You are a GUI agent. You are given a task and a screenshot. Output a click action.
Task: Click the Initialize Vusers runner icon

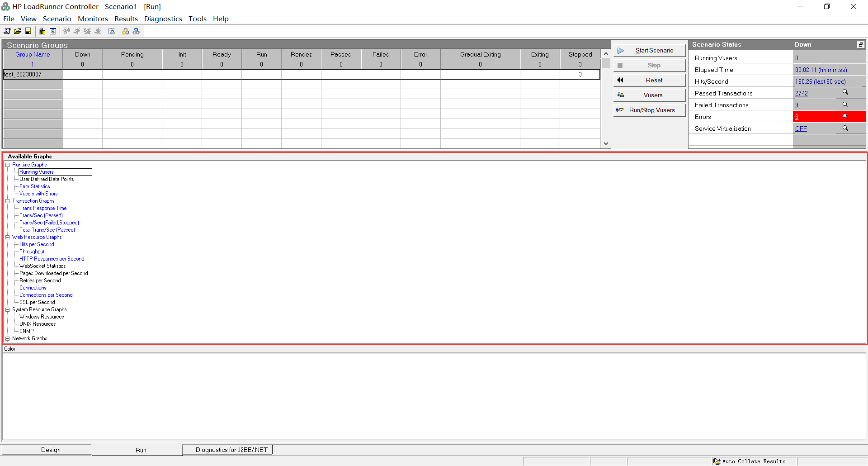pyautogui.click(x=66, y=31)
